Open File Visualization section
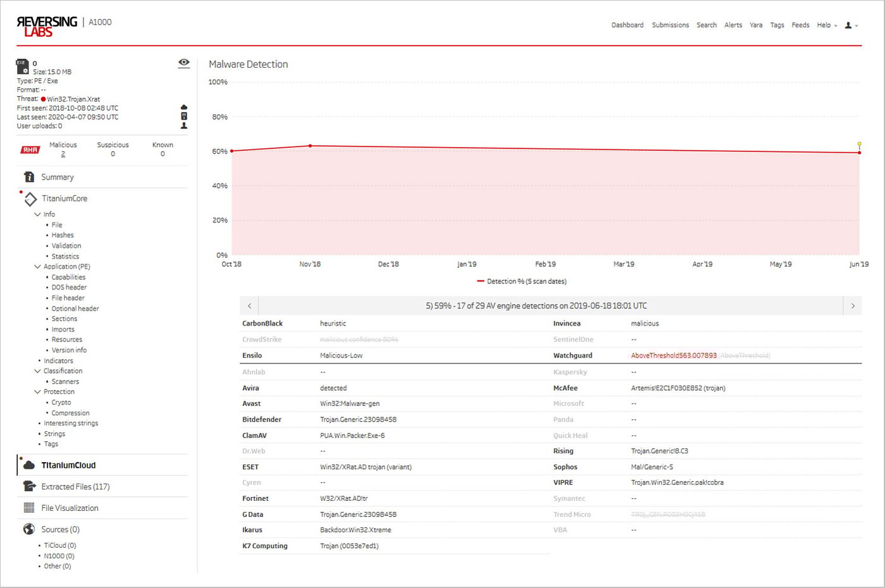Screen dimensions: 885x588 [x=70, y=508]
